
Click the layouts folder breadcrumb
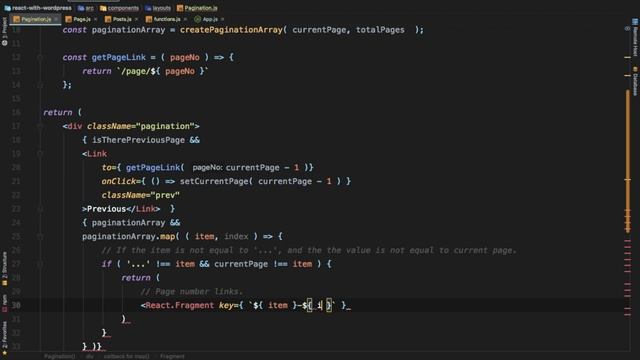coord(158,8)
